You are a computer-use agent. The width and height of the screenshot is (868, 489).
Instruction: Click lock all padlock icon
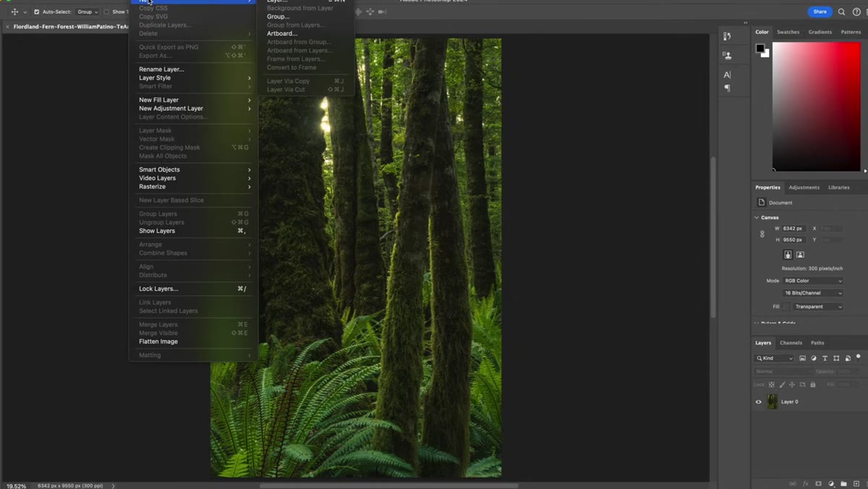tap(813, 385)
